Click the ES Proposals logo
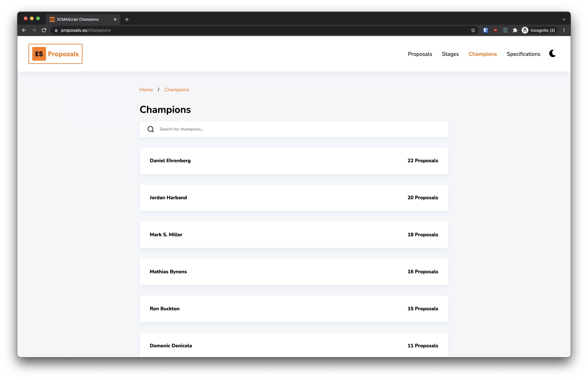The height and width of the screenshot is (380, 588). (55, 54)
